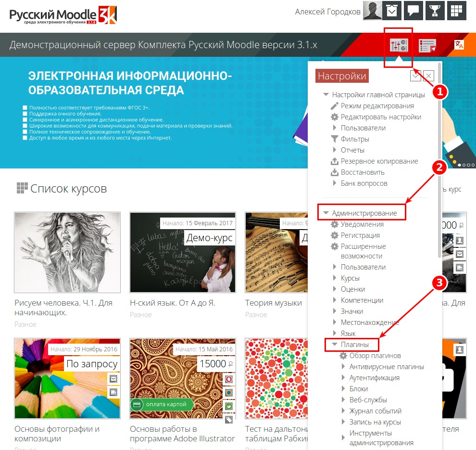476x450 pixels.
Task: Close the Настройки panel
Action: (x=428, y=76)
